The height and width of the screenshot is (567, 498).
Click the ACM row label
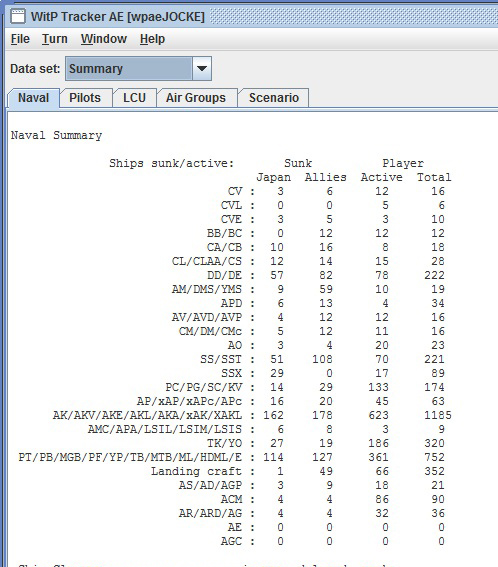tap(231, 499)
